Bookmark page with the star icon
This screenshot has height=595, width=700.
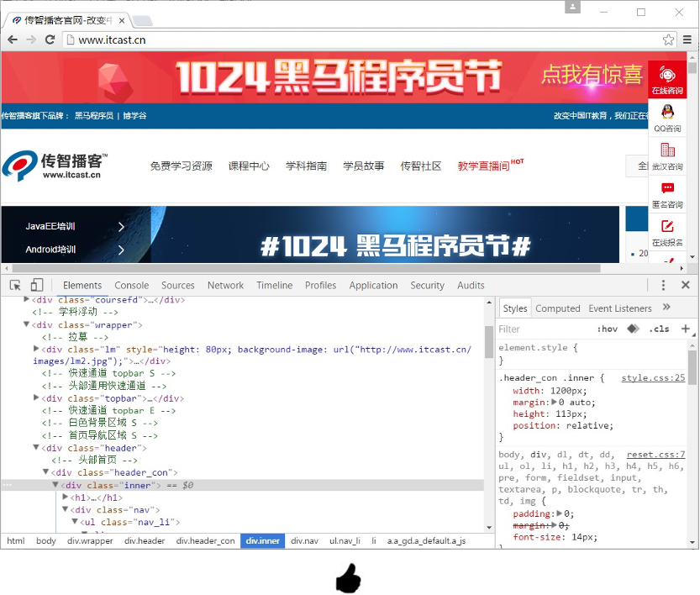(668, 39)
